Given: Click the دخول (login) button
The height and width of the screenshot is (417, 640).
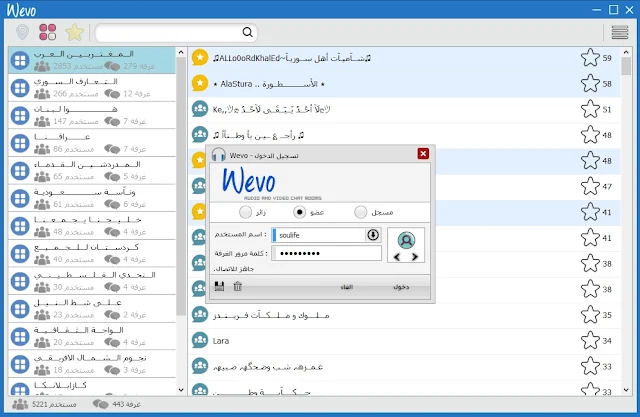Looking at the screenshot, I should tap(401, 287).
